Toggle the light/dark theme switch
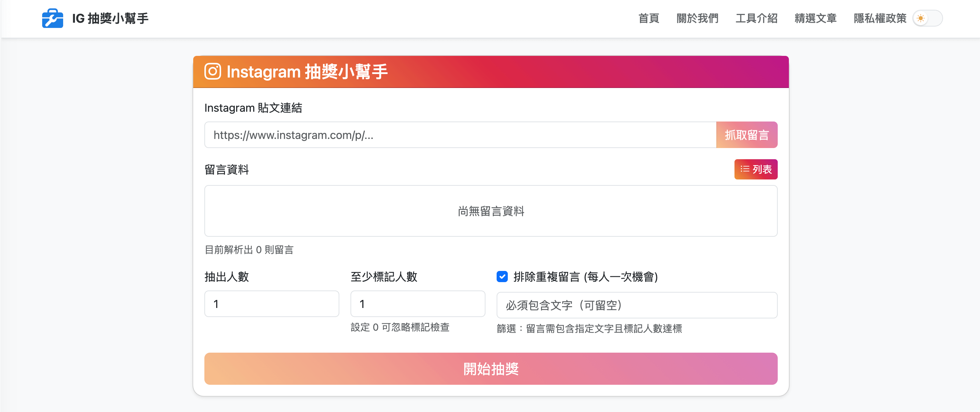This screenshot has width=980, height=412. [927, 18]
